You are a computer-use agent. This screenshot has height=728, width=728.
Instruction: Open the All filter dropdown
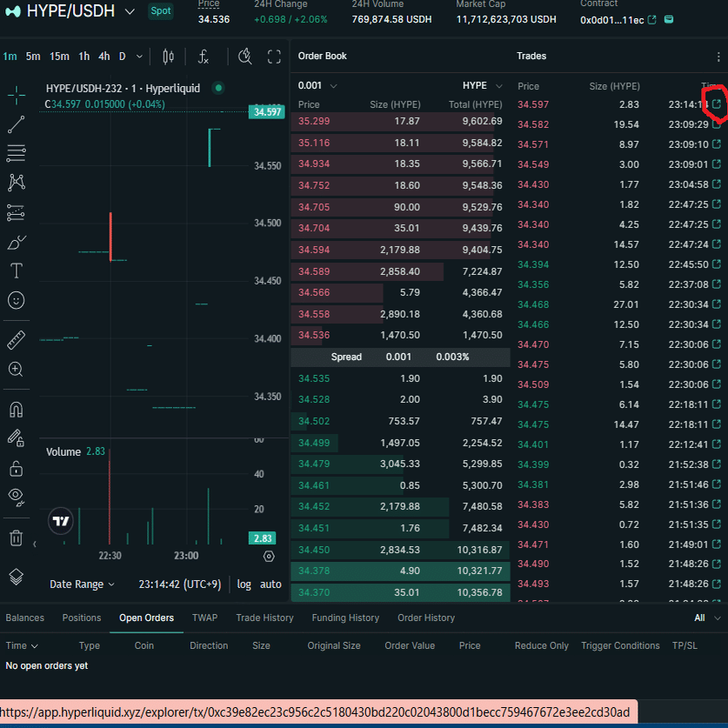(x=707, y=618)
